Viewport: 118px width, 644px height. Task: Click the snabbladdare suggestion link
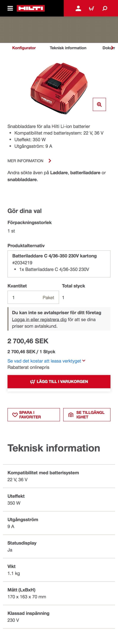[22, 179]
